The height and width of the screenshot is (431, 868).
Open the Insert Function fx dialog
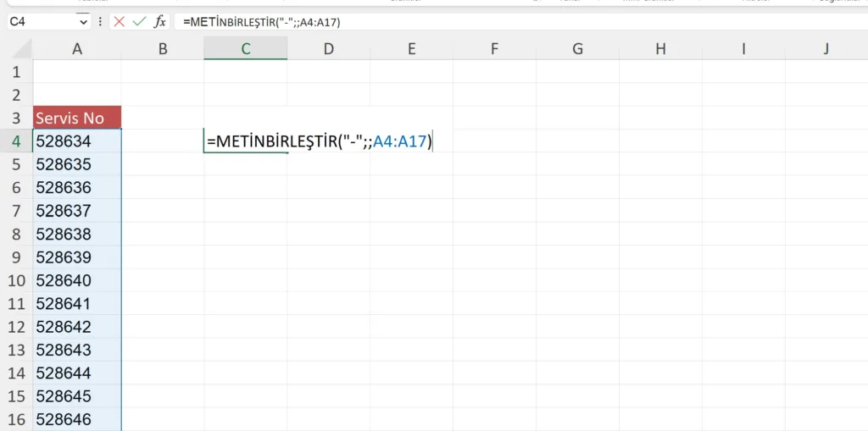click(159, 22)
